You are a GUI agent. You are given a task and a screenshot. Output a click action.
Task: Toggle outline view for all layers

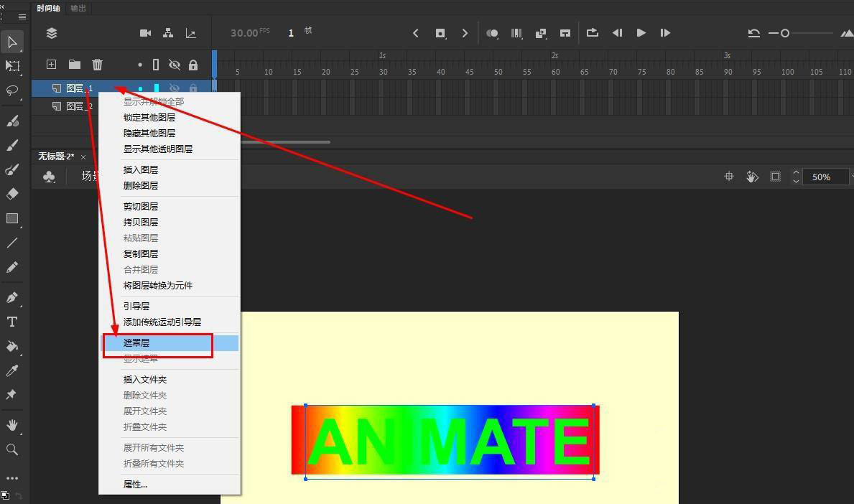coord(156,65)
